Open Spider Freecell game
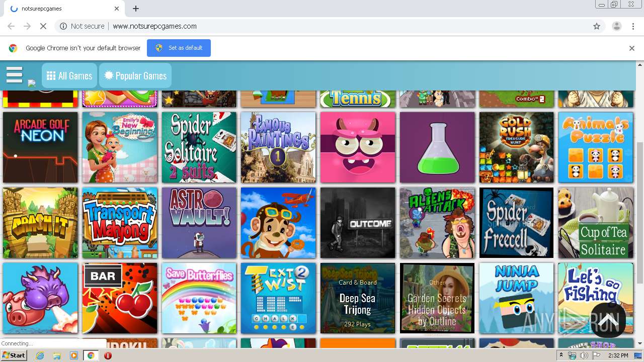Viewport: 644px width, 362px height. [x=517, y=223]
